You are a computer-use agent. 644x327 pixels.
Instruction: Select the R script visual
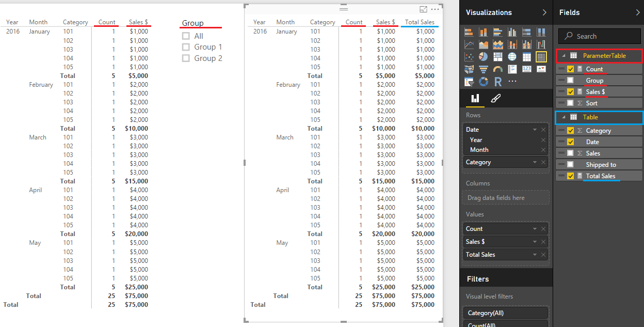coord(498,82)
